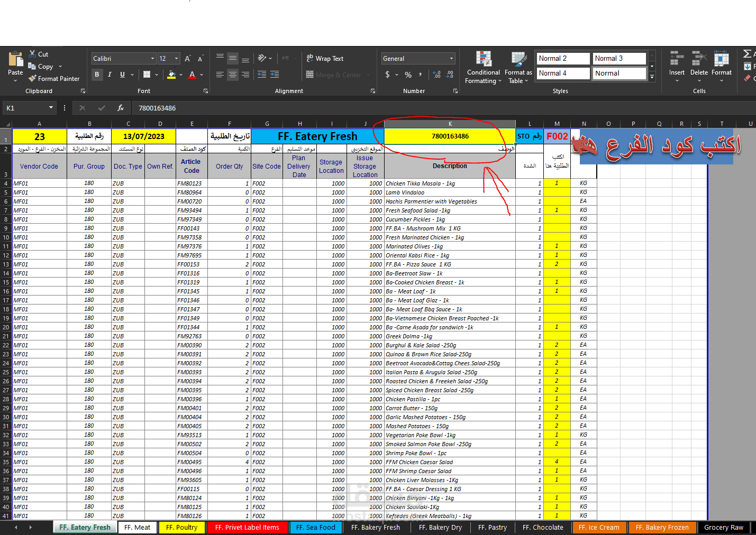
Task: Expand the fill color dropdown arrow
Action: point(181,75)
